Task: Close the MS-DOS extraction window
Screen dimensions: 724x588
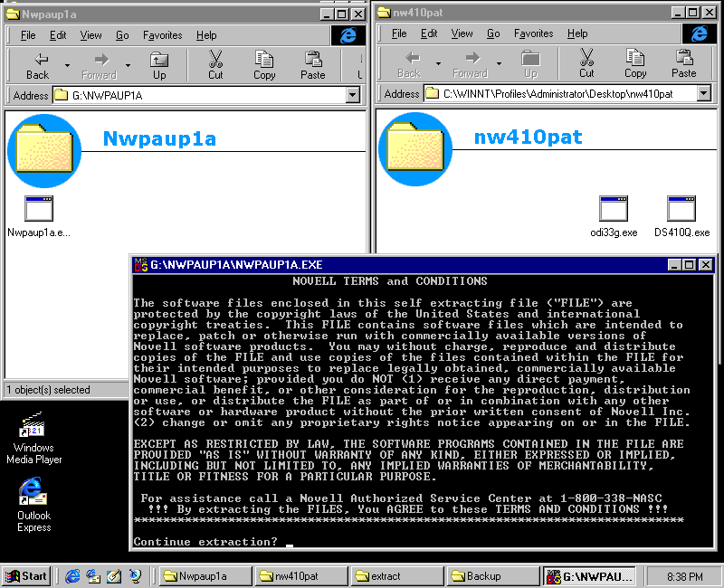Action: [x=706, y=264]
